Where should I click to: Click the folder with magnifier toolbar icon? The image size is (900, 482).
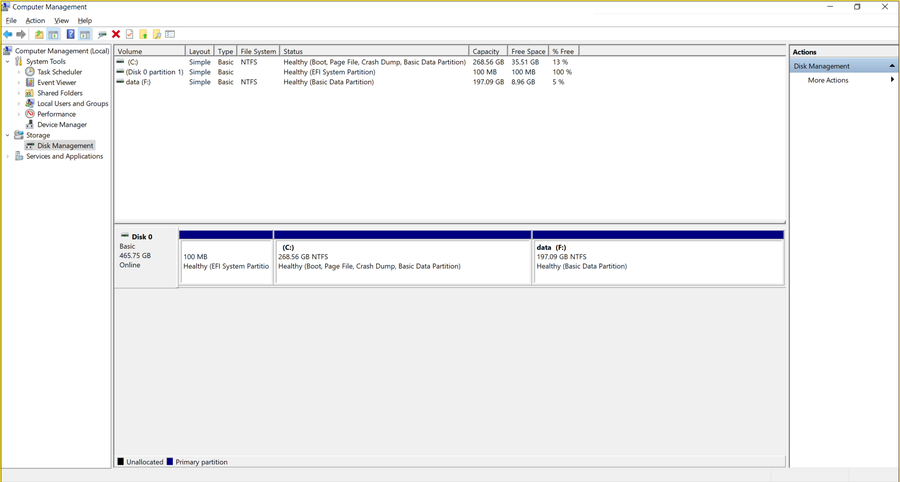pyautogui.click(x=157, y=34)
